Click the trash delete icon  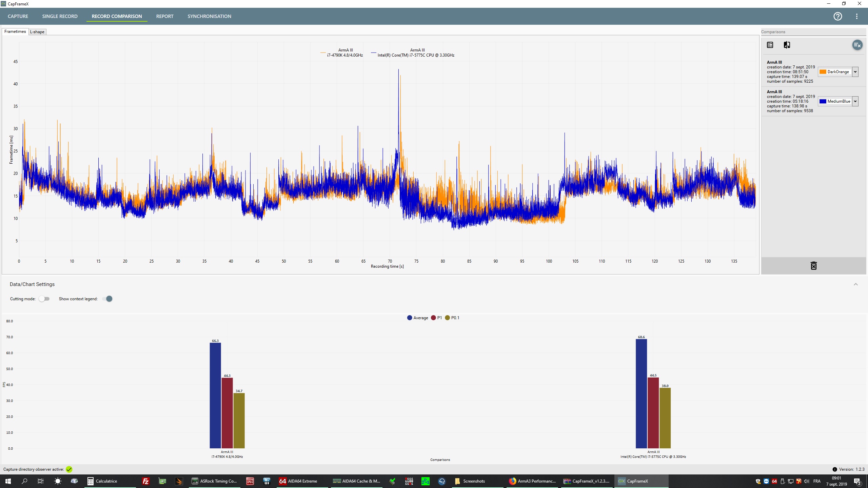(x=813, y=266)
